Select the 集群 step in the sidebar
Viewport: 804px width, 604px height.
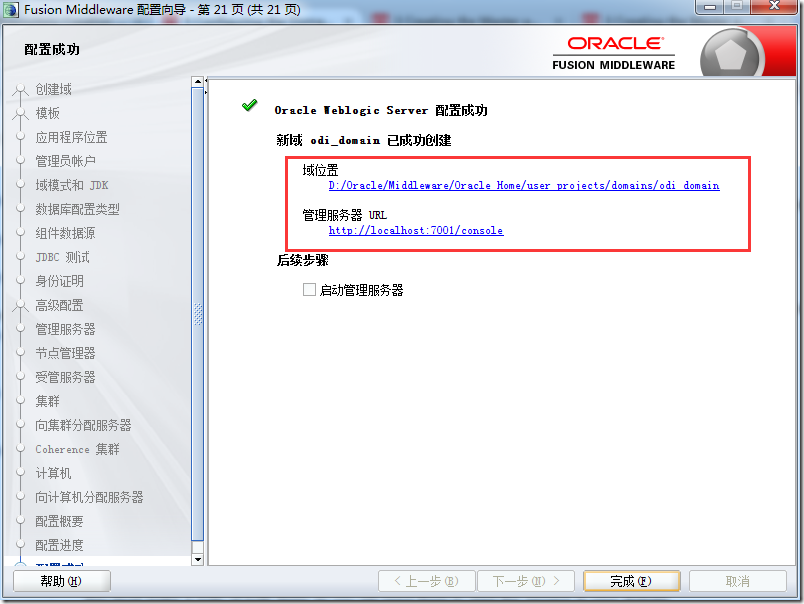click(x=48, y=401)
